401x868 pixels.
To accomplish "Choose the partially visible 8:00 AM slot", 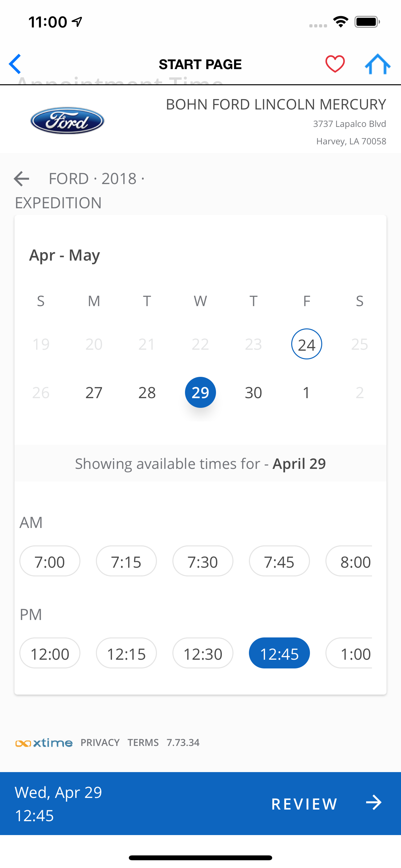I will pos(349,561).
